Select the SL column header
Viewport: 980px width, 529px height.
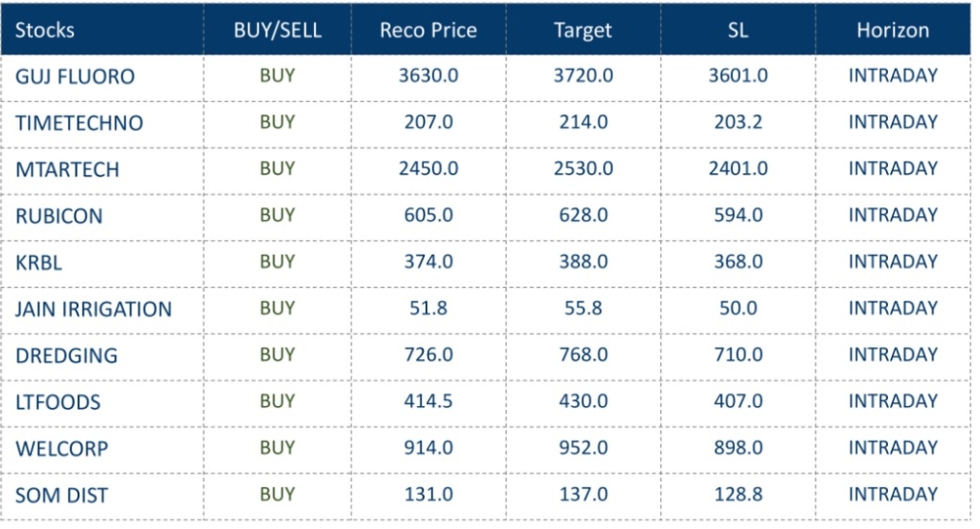coord(738,30)
